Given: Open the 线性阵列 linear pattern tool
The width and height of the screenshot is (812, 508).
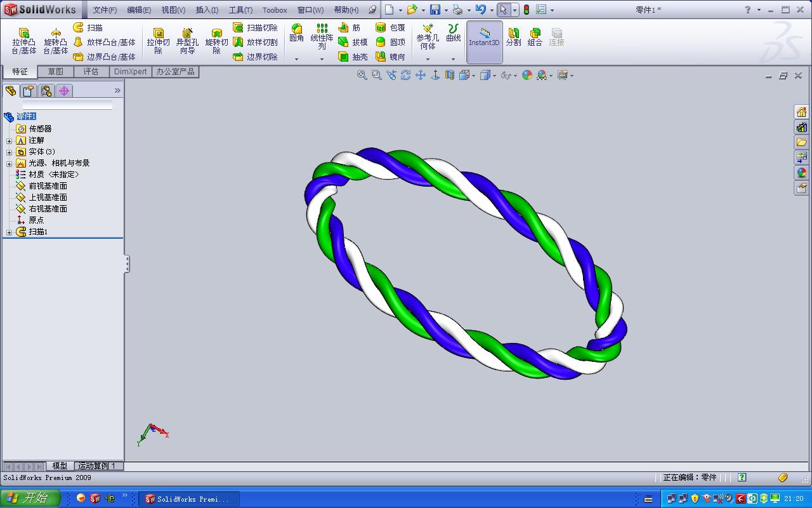Looking at the screenshot, I should (x=322, y=37).
